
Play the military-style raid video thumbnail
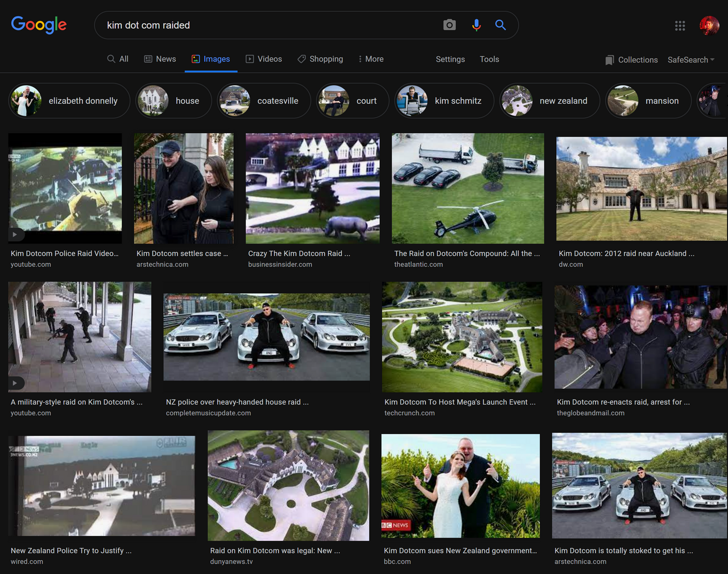coord(80,337)
